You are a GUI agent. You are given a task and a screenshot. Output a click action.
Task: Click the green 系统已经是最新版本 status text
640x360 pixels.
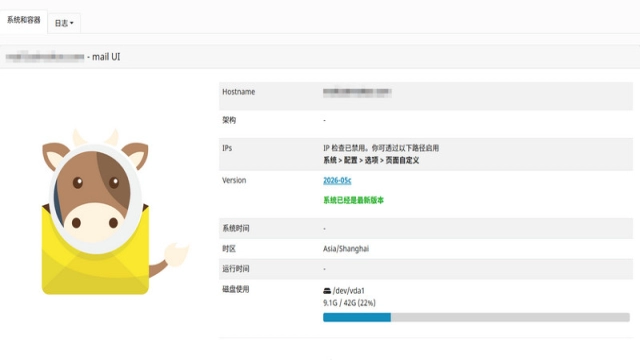coord(353,200)
